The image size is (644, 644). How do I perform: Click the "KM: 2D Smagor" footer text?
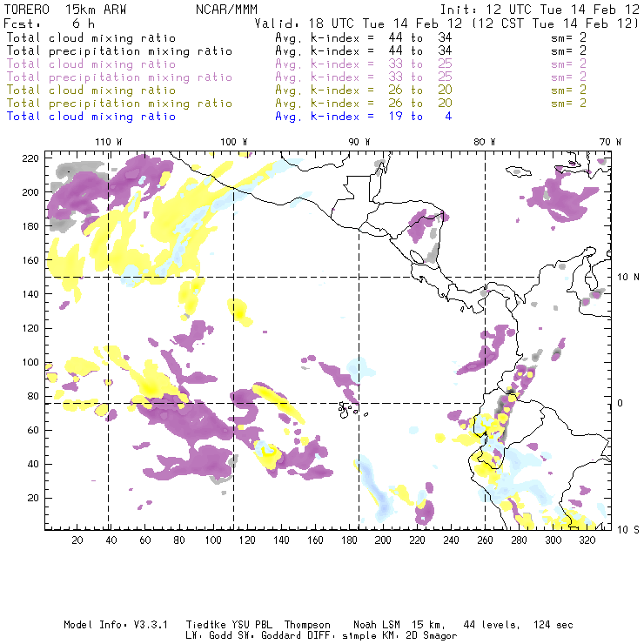[x=417, y=636]
